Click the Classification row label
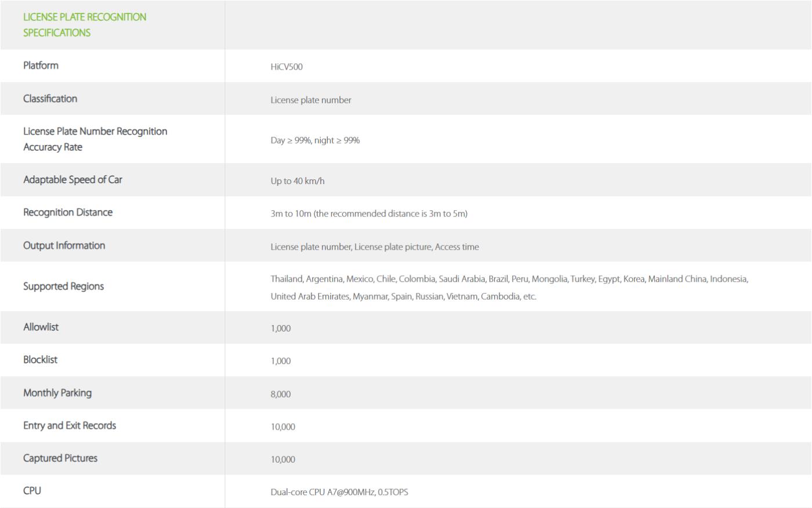Image resolution: width=812 pixels, height=508 pixels. [50, 99]
